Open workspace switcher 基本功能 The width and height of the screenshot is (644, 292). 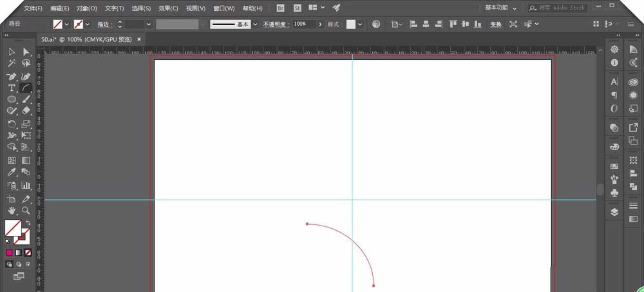500,7
